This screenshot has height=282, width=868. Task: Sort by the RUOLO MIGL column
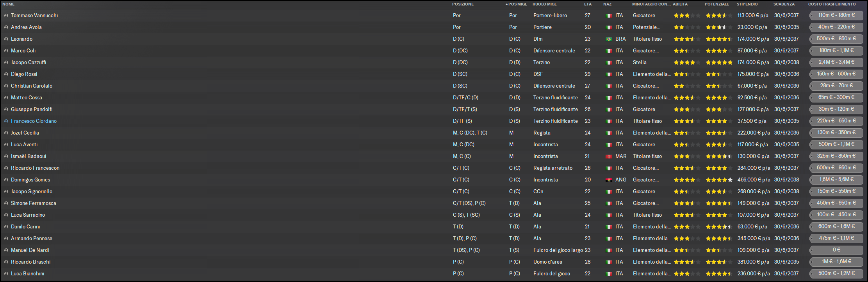545,4
